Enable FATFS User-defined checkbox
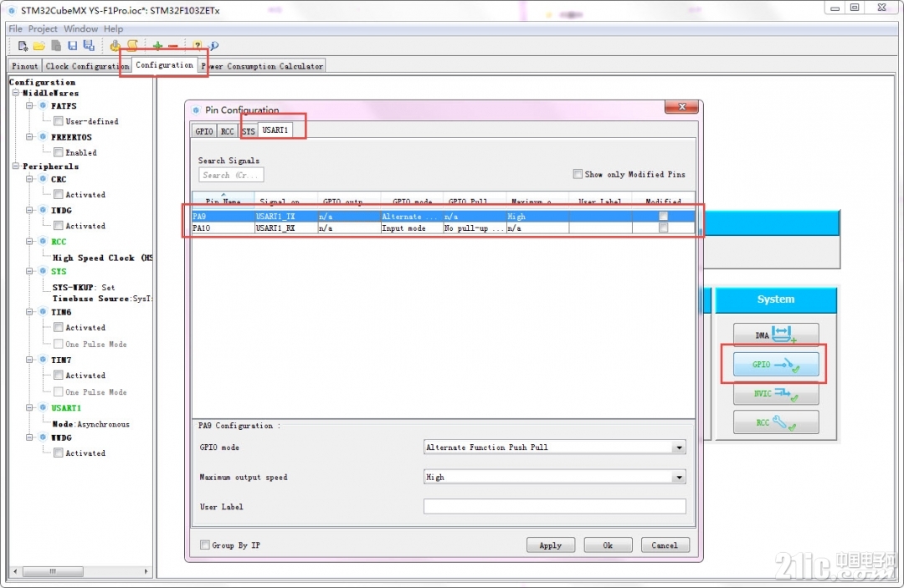 tap(59, 121)
